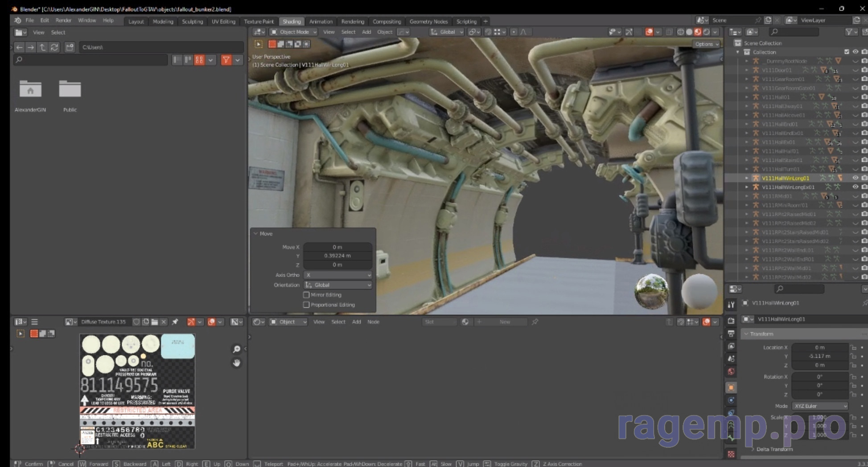Lock Location X in Transform panel

(x=853, y=347)
